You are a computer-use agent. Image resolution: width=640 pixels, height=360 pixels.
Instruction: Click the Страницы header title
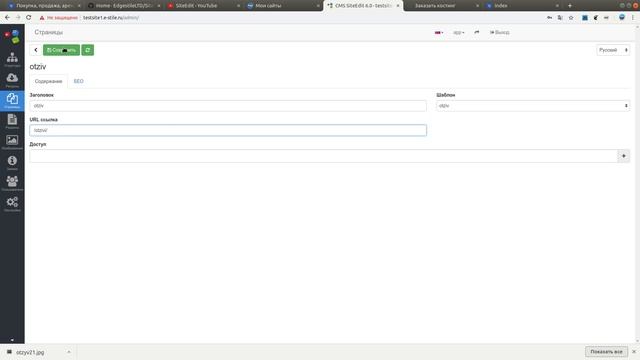point(49,32)
